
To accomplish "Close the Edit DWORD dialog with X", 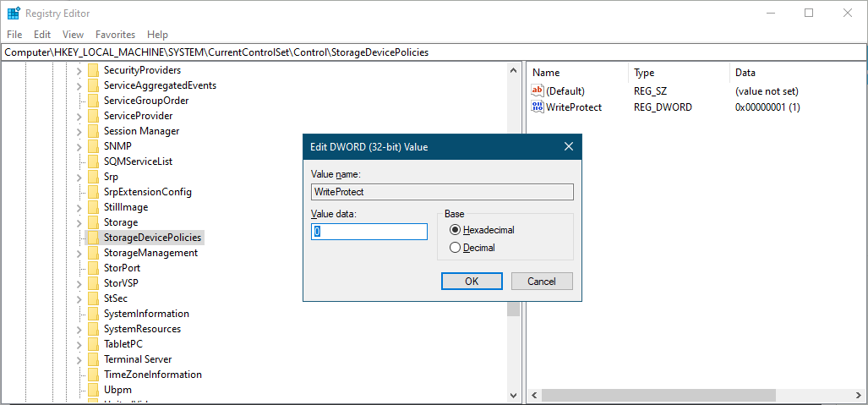I will (568, 147).
